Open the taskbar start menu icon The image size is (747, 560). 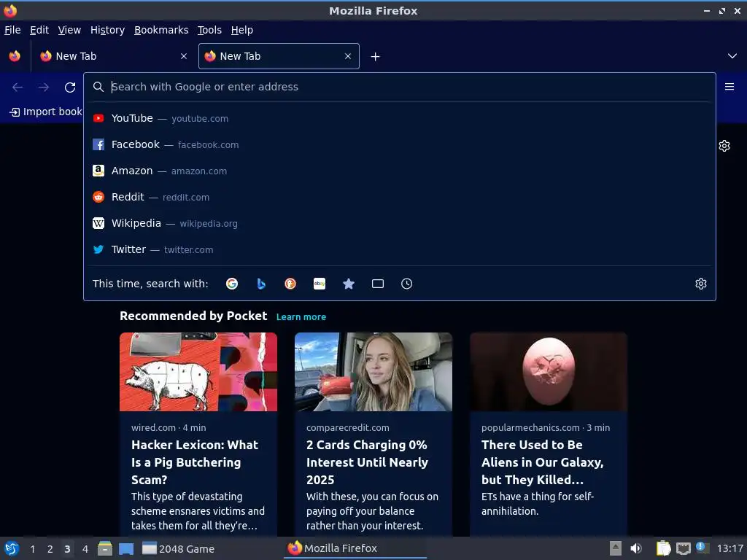point(12,549)
